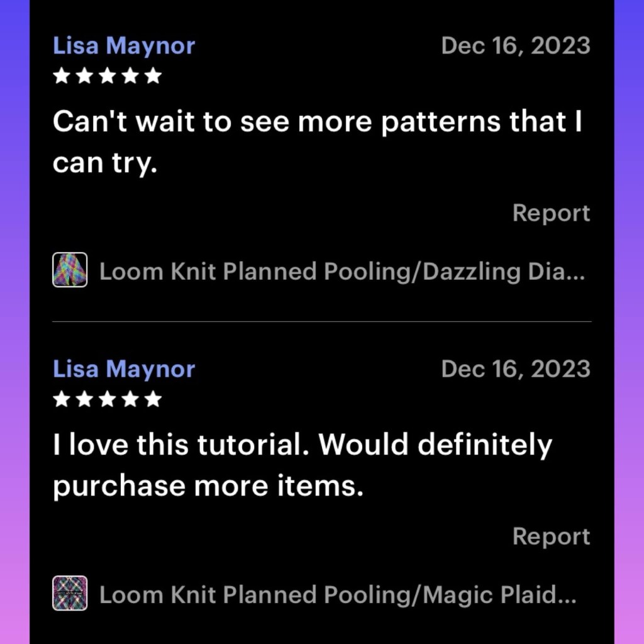Click the date on the "Can't wait" review

point(516,46)
